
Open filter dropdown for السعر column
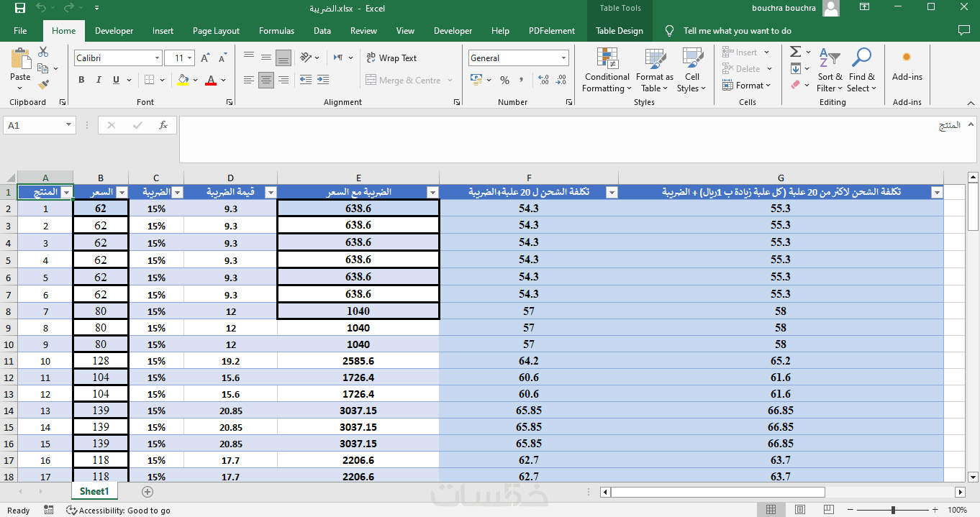tap(122, 193)
